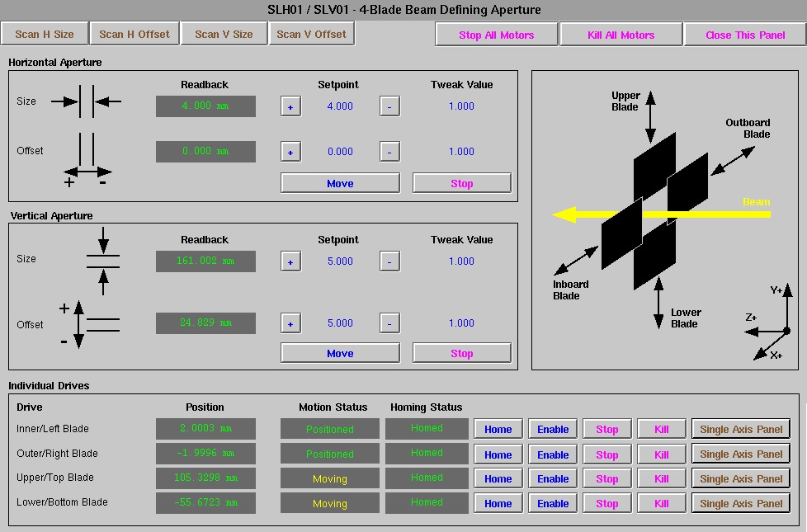Decrease vertical aperture size with minus button
Screen dimensions: 807x532
click(x=389, y=261)
